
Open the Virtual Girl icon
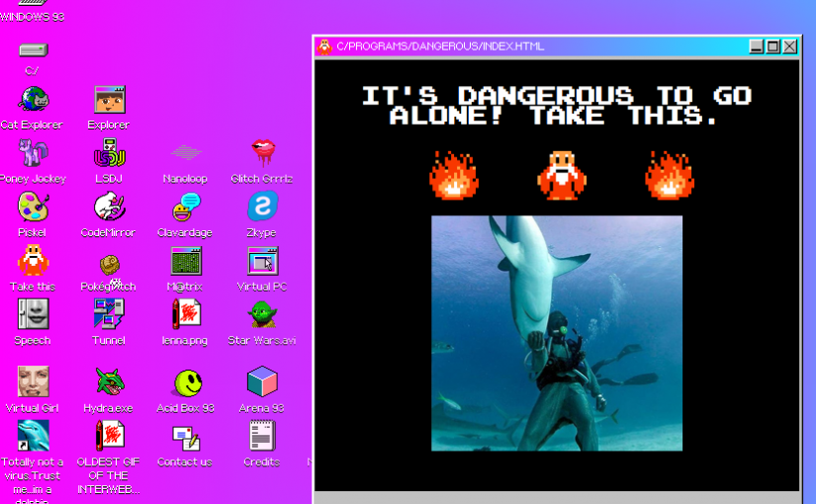click(x=34, y=381)
